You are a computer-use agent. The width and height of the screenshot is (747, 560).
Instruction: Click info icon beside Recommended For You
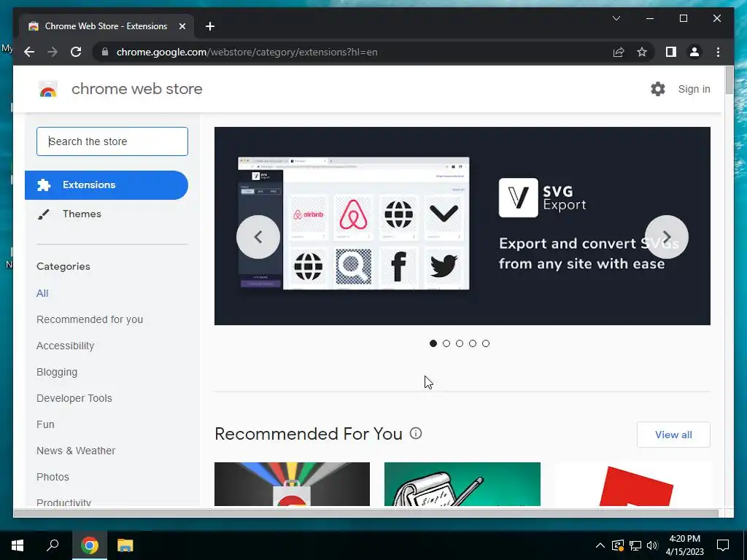416,433
